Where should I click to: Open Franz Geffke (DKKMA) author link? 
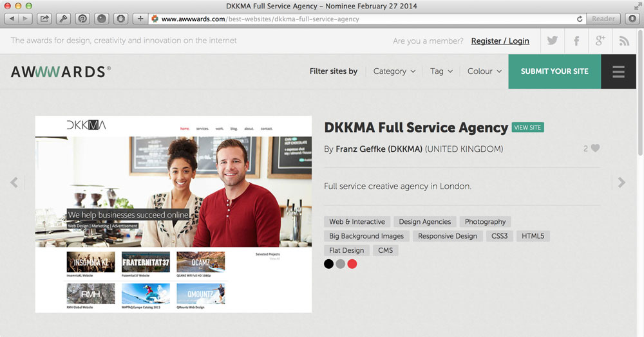click(379, 149)
